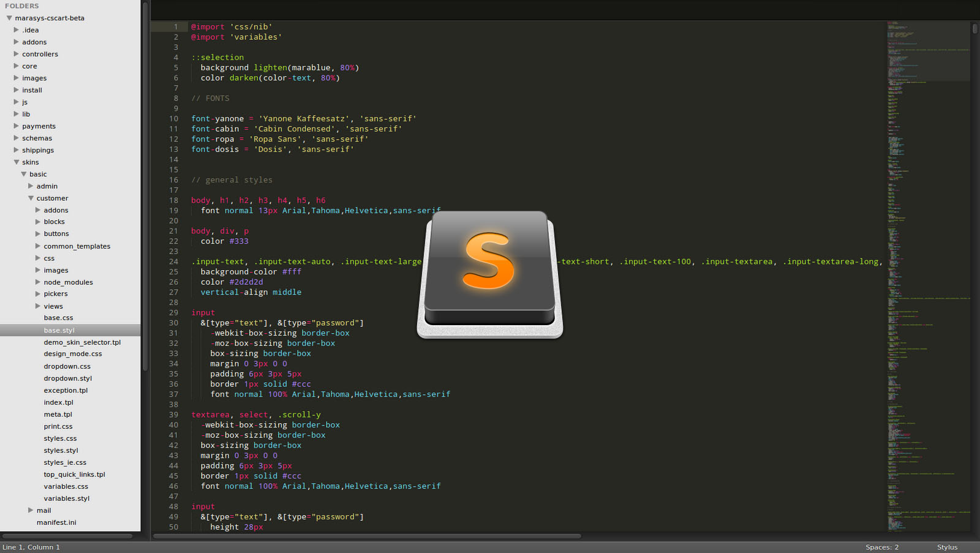Collapse the marasys-cscart-beta root folder arrow
Viewport: 980px width, 553px height.
point(9,18)
